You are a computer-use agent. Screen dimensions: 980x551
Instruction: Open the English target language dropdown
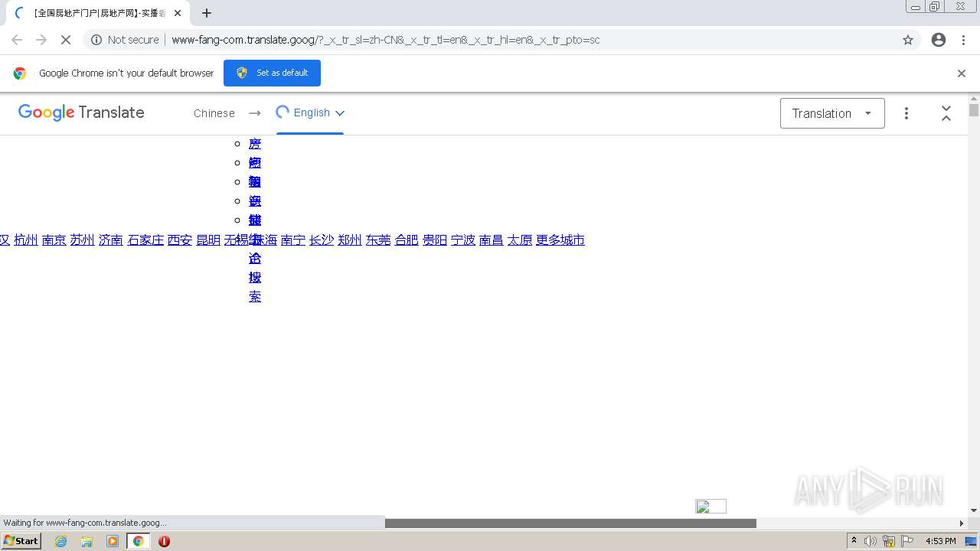[310, 112]
